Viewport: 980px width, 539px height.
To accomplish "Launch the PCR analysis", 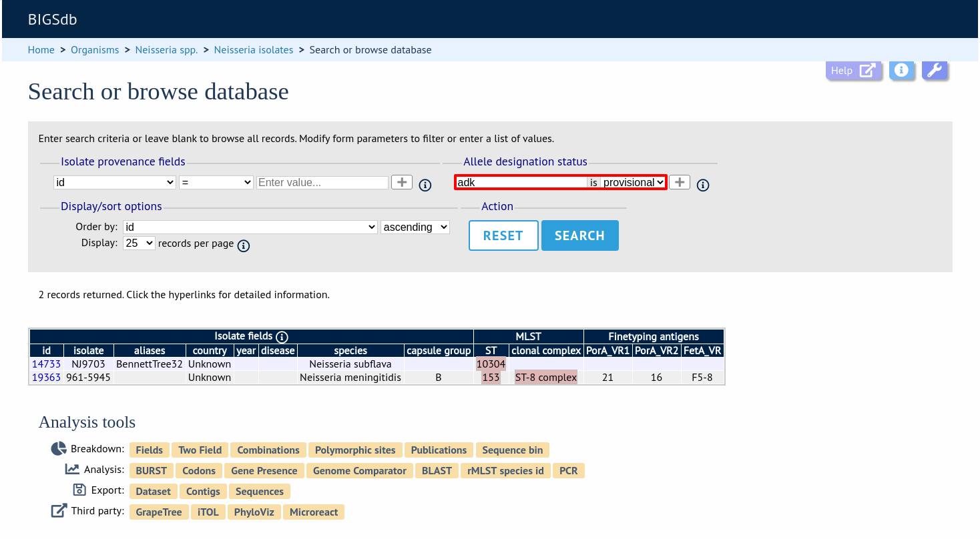I will [x=569, y=471].
